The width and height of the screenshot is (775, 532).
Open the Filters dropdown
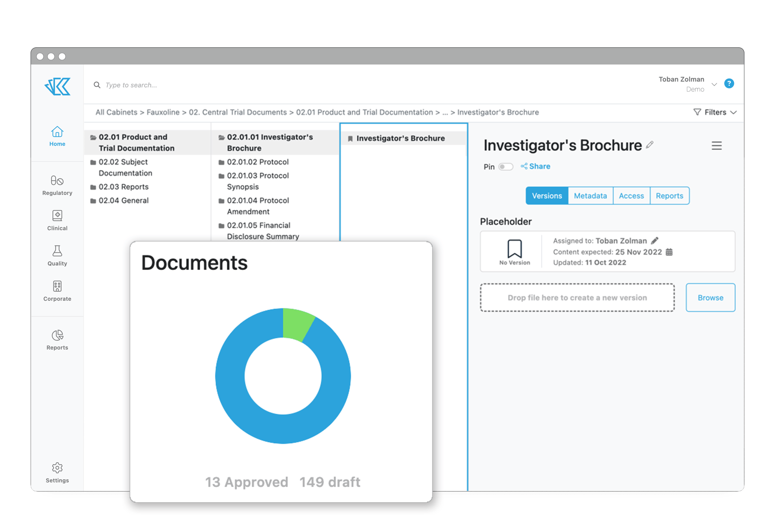714,112
